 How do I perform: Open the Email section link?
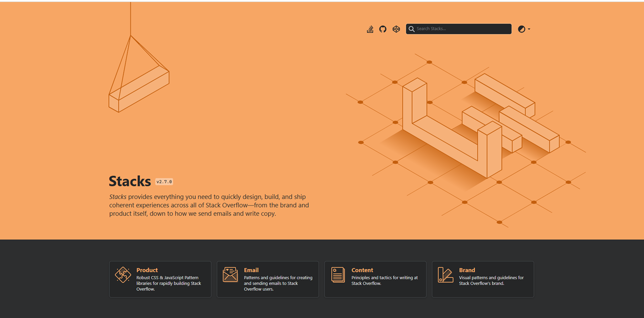[251, 270]
